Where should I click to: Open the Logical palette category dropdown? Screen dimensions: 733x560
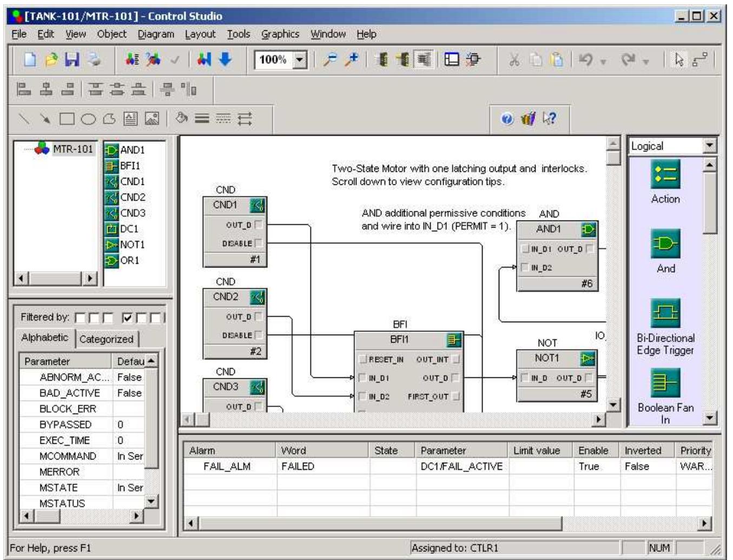(x=708, y=145)
